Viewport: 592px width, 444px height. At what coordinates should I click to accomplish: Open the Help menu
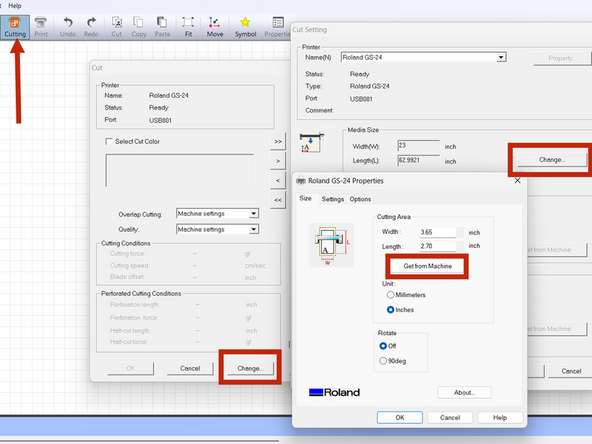(x=15, y=6)
